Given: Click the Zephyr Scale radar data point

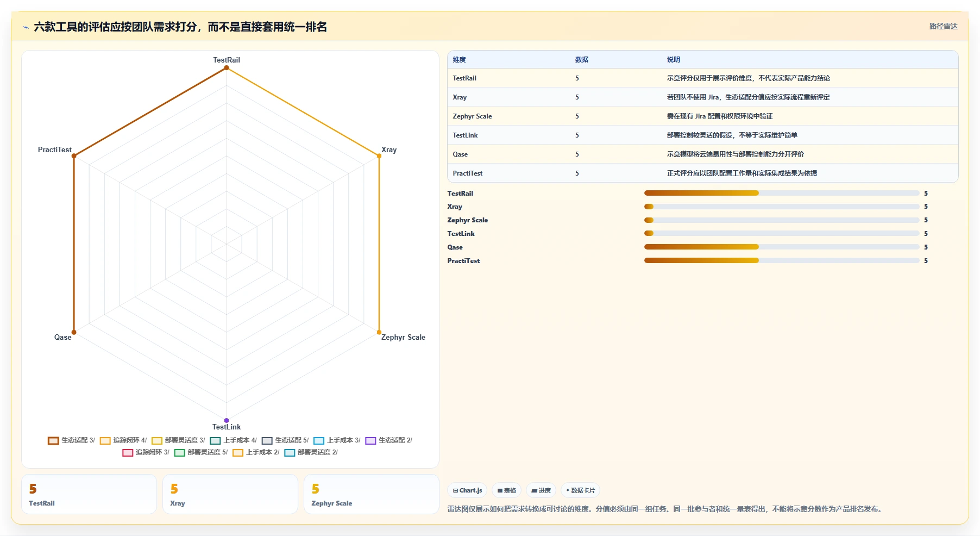Looking at the screenshot, I should click(379, 332).
